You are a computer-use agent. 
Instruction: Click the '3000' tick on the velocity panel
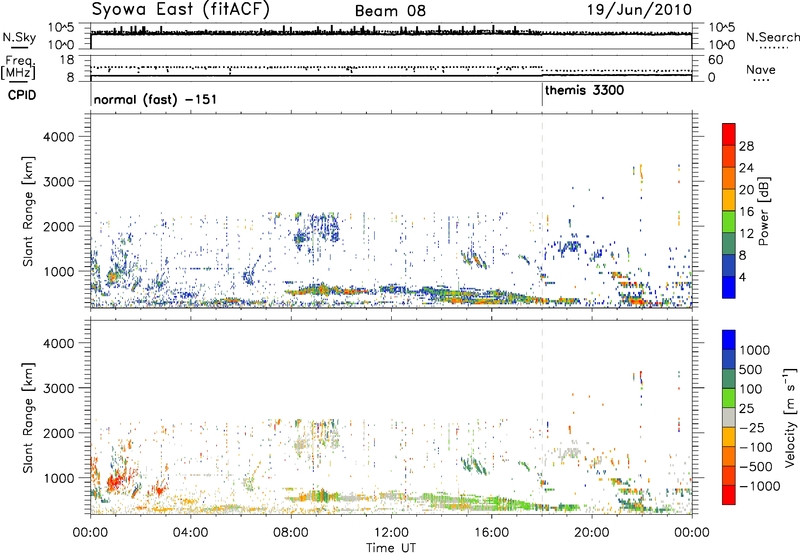pyautogui.click(x=58, y=388)
